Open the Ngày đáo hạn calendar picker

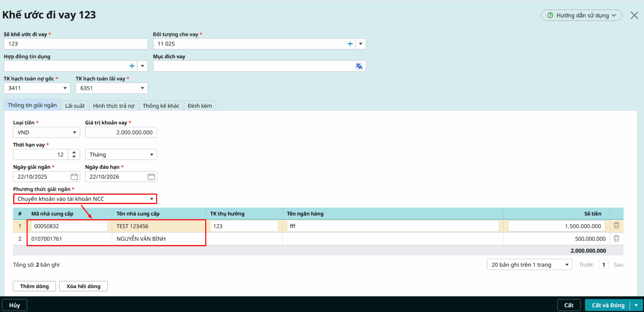151,177
